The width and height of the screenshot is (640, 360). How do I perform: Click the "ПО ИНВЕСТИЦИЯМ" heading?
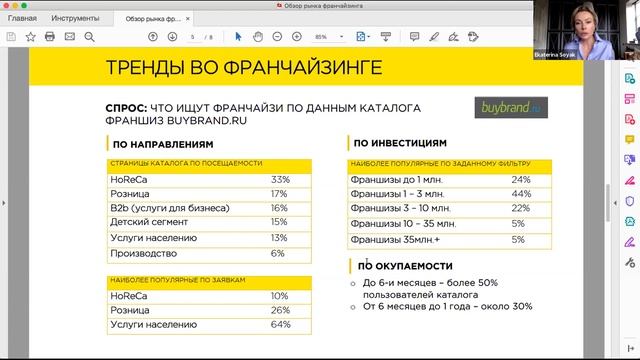click(400, 143)
